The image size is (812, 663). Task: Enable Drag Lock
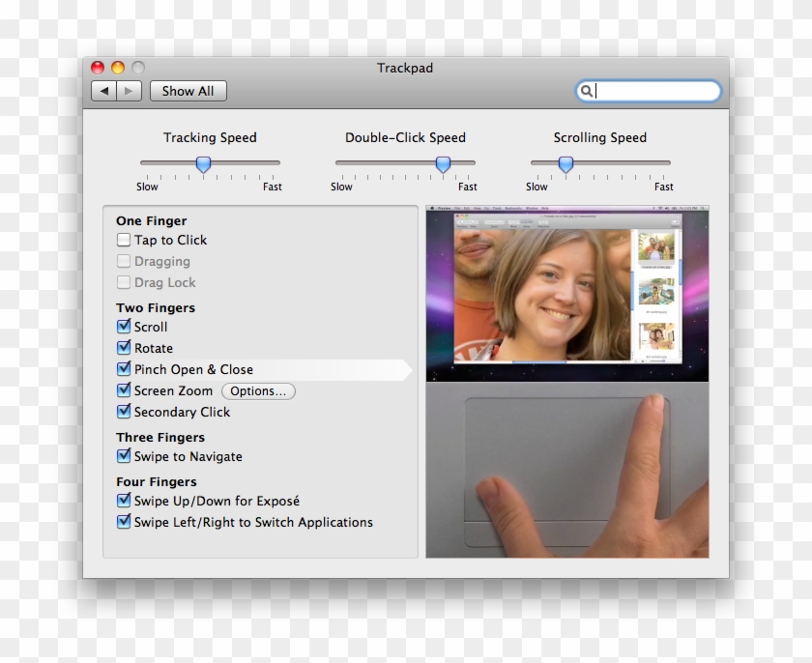tap(123, 282)
